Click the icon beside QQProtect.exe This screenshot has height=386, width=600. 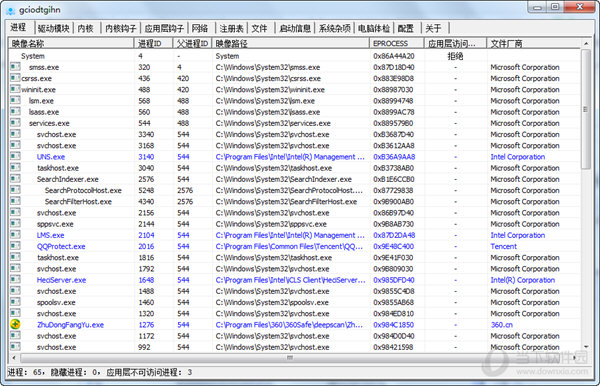pos(15,246)
